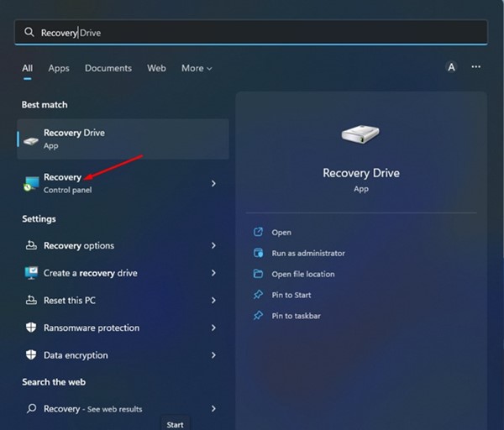
Task: Switch to the Apps tab
Action: 59,68
